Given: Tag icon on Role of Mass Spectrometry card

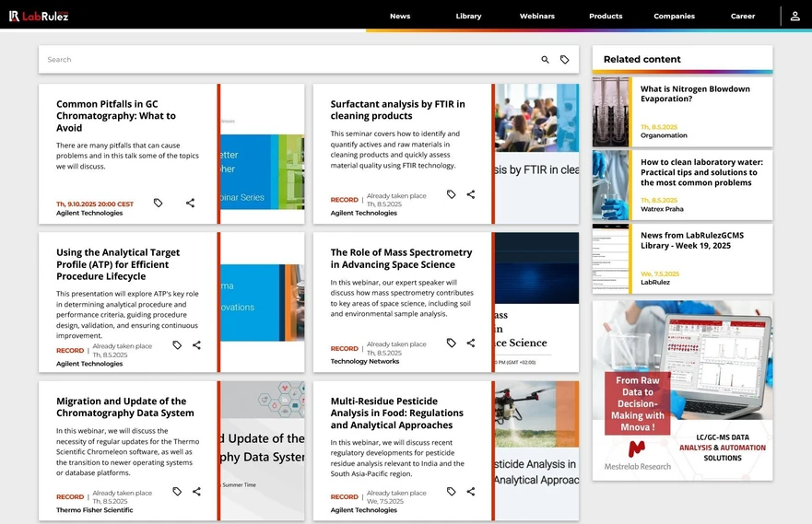Looking at the screenshot, I should [x=451, y=343].
